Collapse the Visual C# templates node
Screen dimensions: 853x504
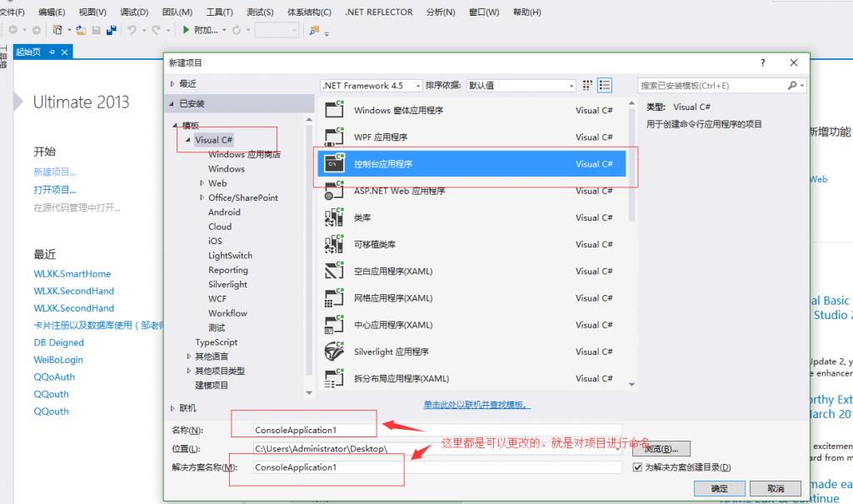tap(187, 140)
